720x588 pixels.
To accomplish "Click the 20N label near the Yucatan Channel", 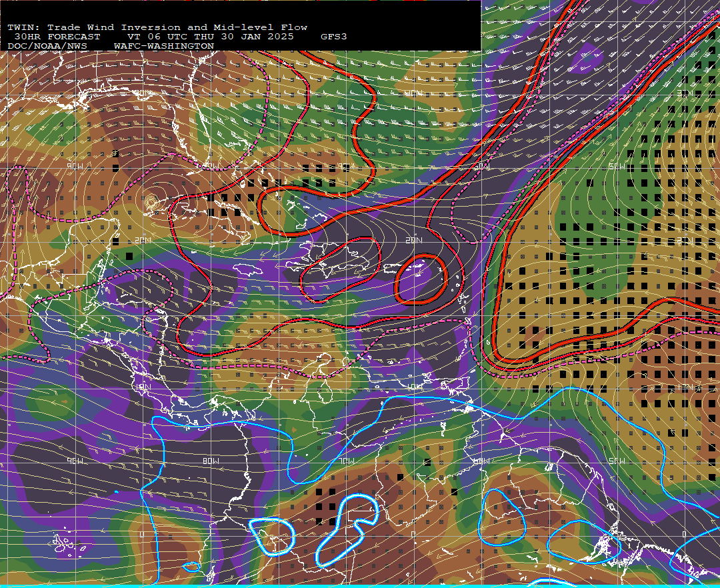I will click(143, 241).
